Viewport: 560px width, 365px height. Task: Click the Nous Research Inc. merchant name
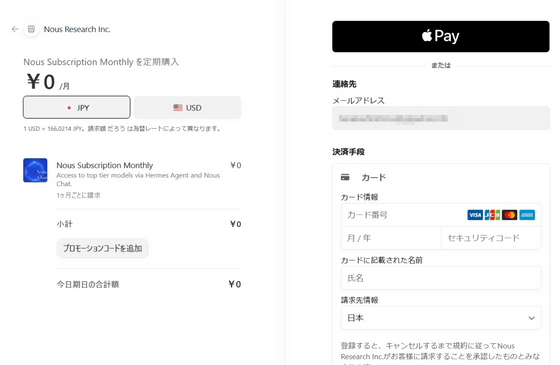tap(77, 29)
